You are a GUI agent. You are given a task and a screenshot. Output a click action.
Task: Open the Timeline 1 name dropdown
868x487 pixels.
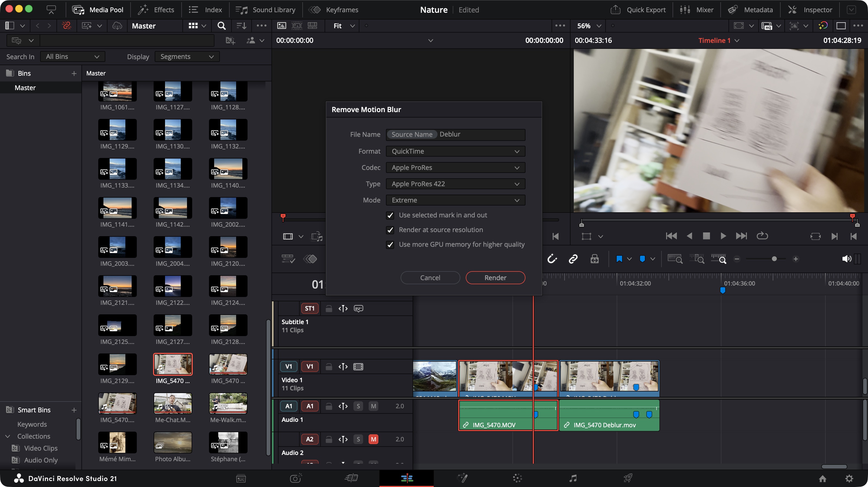718,40
